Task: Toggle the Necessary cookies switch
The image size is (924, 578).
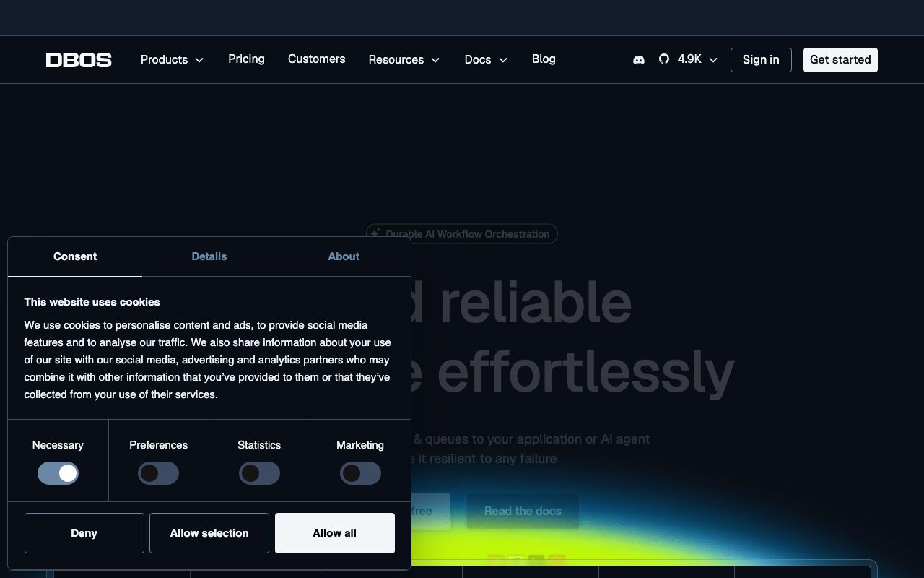Action: tap(58, 473)
